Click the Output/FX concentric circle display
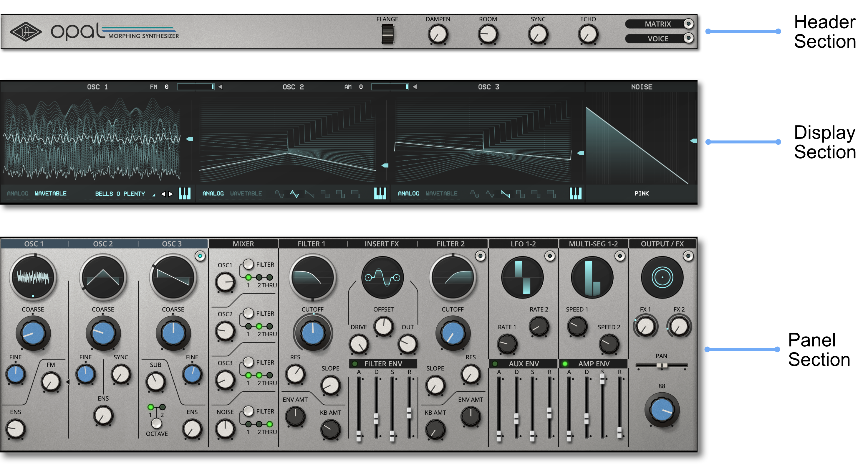This screenshot has width=868, height=466. [662, 277]
